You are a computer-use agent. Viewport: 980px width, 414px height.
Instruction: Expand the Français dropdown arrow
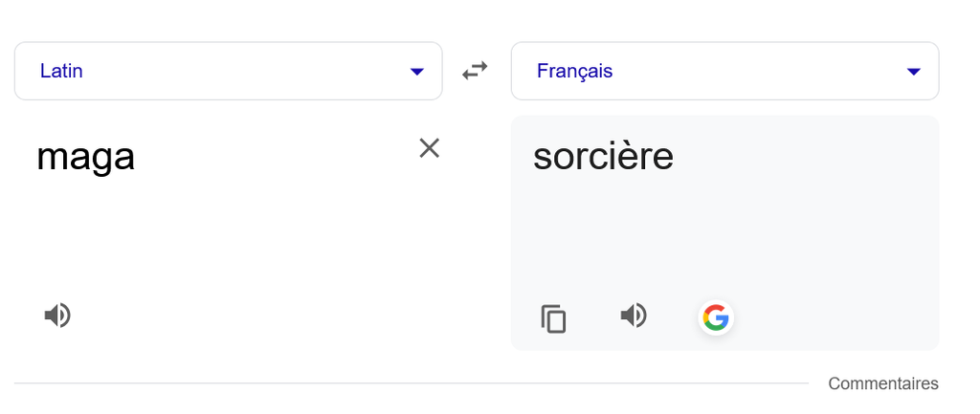913,72
